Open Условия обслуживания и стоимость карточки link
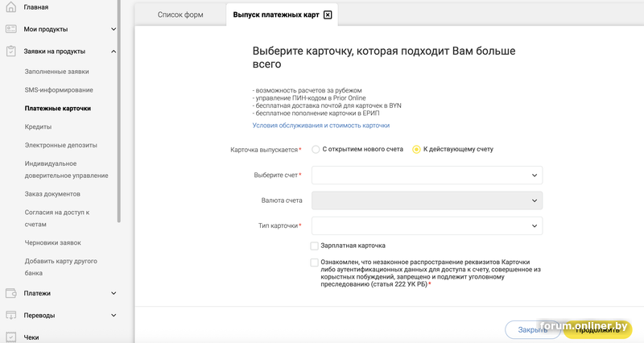The height and width of the screenshot is (343, 644). tap(320, 126)
